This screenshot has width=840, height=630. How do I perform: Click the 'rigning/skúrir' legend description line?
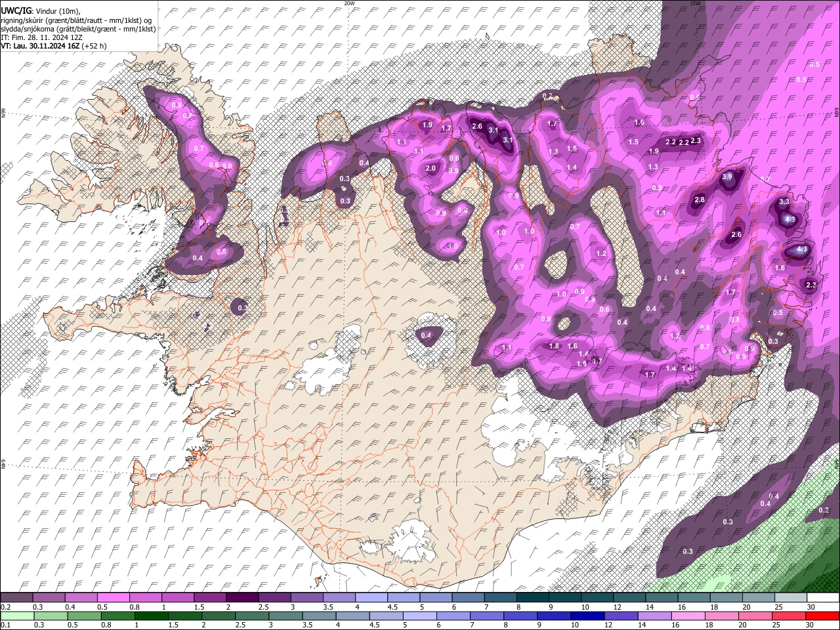[x=76, y=20]
